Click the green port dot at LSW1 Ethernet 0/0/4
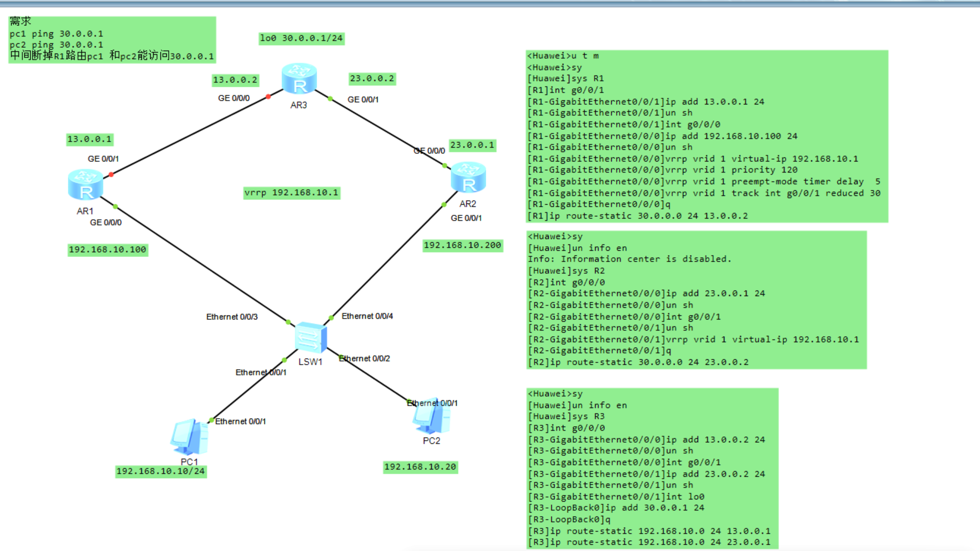This screenshot has height=551, width=980. coord(331,318)
